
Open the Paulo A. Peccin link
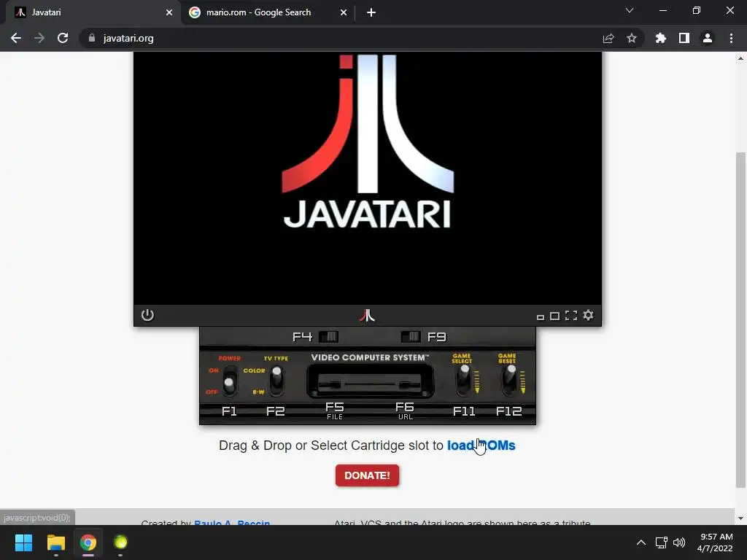[x=232, y=523]
